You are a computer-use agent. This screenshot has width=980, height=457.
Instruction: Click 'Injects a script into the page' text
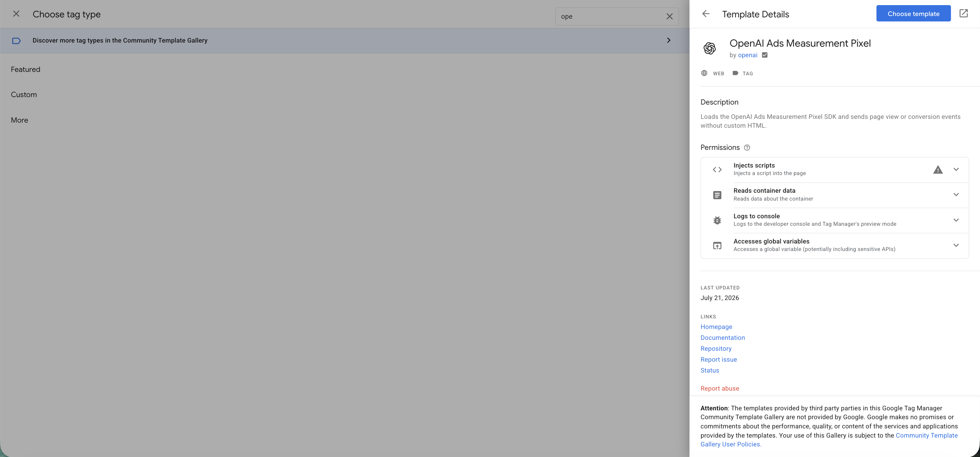coord(770,173)
